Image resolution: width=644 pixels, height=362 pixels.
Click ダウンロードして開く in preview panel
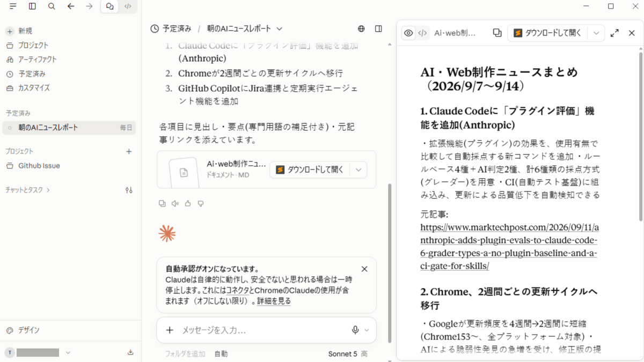click(x=548, y=33)
